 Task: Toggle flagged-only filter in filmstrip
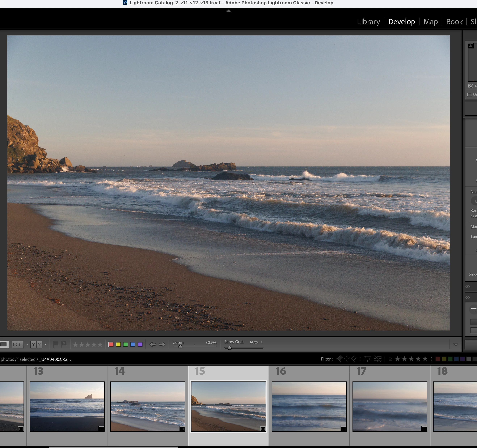coord(339,359)
